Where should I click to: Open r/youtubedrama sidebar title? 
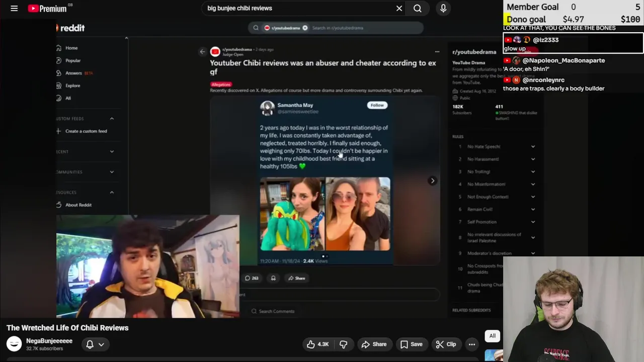474,52
